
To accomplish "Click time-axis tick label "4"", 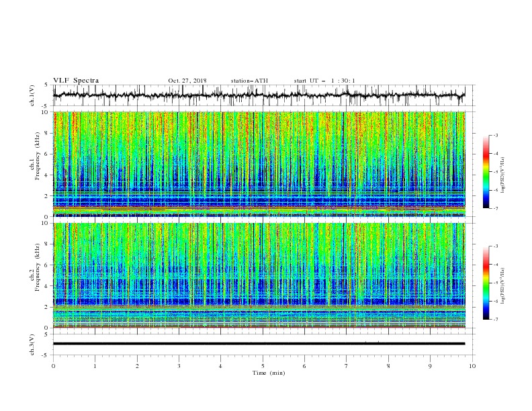I will pos(220,366).
